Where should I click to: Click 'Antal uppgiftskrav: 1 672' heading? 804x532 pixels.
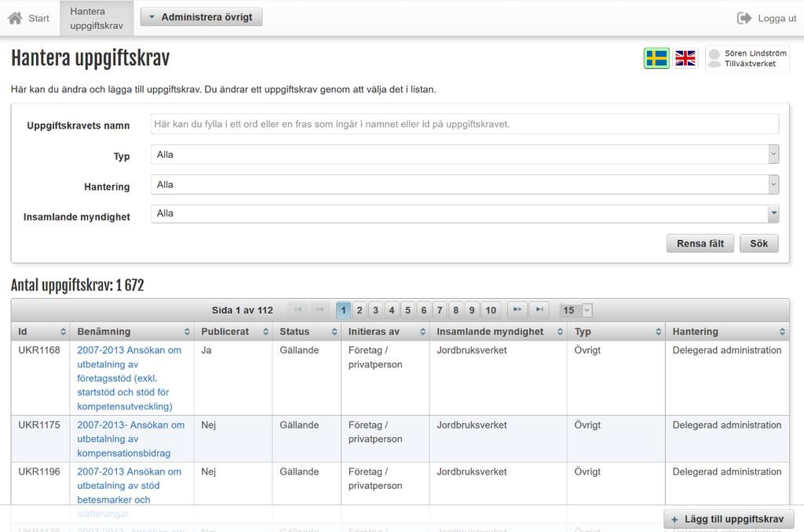tap(78, 286)
